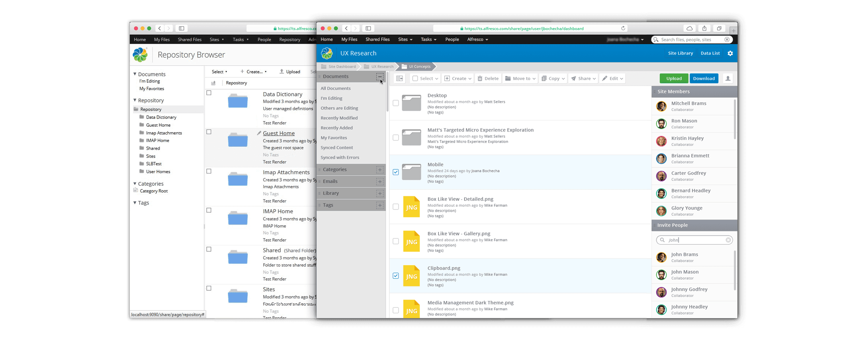Open People in front window navigation

click(452, 39)
